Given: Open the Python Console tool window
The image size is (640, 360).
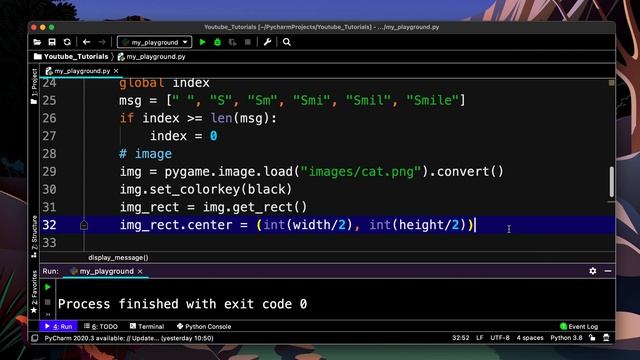Looking at the screenshot, I should click(204, 327).
